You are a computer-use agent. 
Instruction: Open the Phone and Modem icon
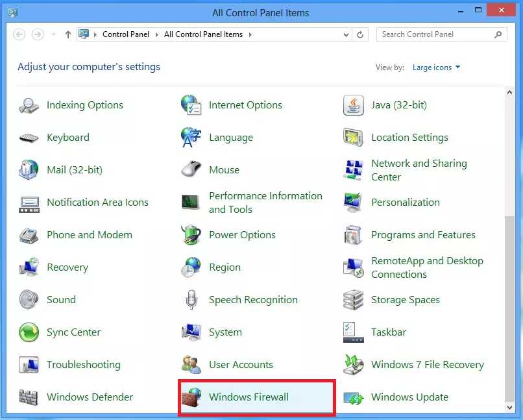(x=29, y=236)
